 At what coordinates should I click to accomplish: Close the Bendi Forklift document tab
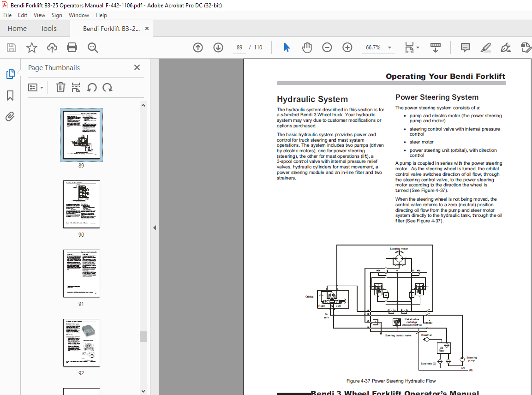[x=147, y=29]
